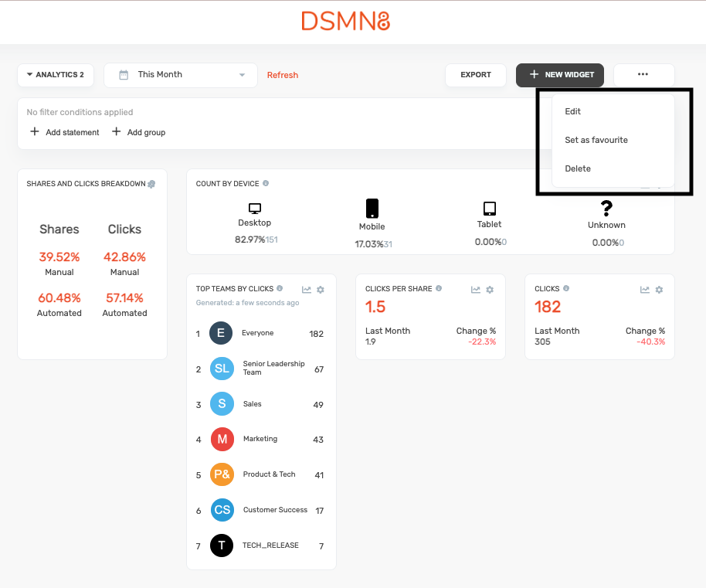Click the New Widget button
Viewport: 706px width, 588px height.
pos(560,75)
